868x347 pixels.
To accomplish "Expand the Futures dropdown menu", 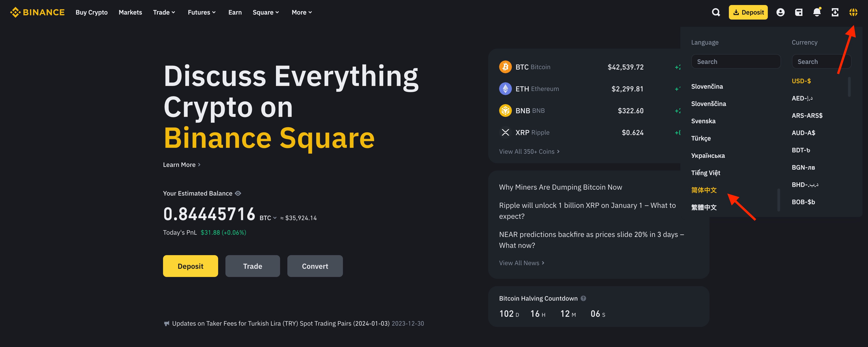I will (202, 13).
